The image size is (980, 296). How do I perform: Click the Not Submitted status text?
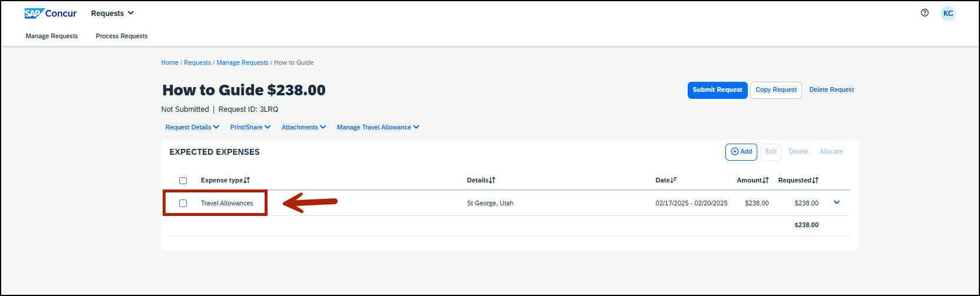(x=185, y=109)
